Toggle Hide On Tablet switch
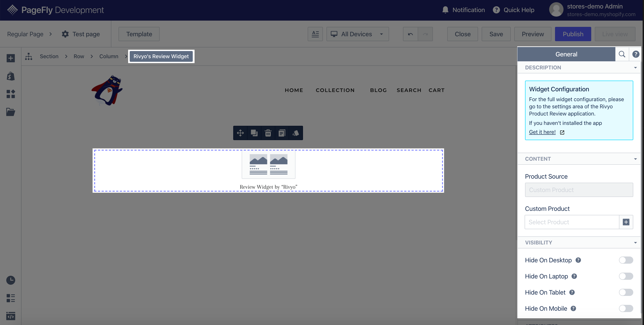Screen dimensions: 644x325 [x=626, y=292]
